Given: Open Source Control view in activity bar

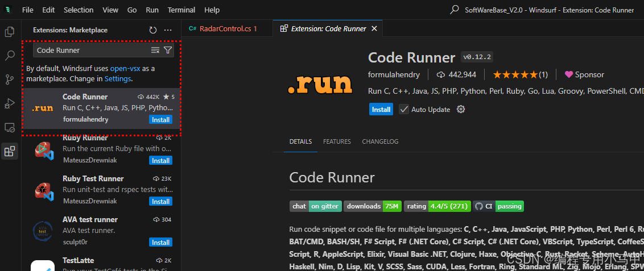Looking at the screenshot, I should point(10,80).
